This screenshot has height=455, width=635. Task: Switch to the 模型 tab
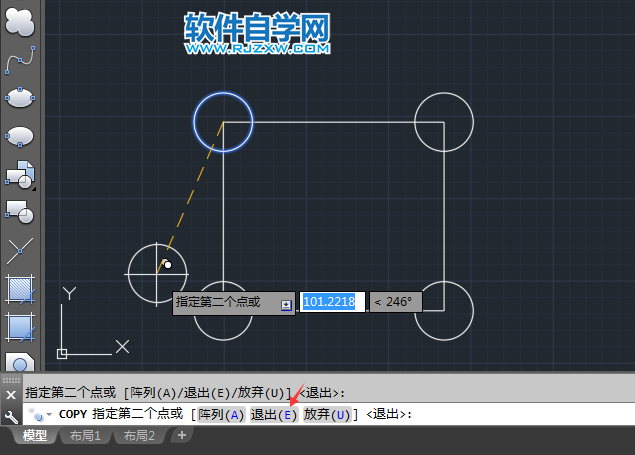tap(35, 436)
